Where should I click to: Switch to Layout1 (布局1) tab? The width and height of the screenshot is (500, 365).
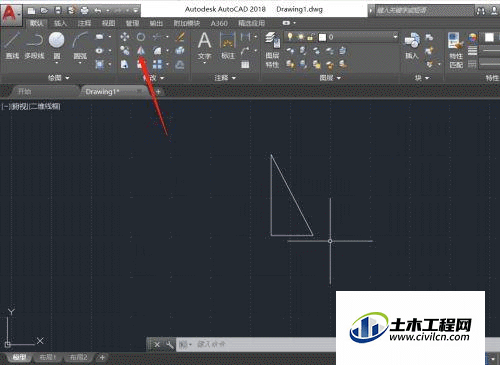[x=48, y=357]
